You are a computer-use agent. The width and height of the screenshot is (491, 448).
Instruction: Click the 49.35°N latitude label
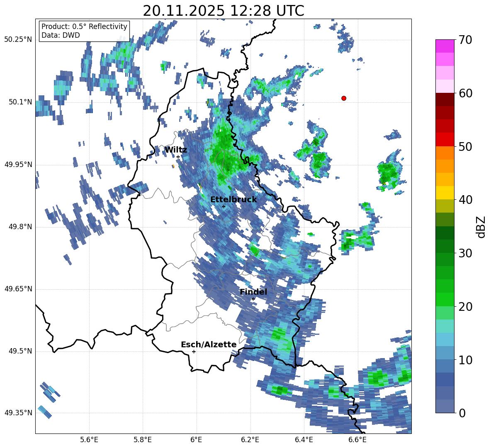(x=18, y=413)
